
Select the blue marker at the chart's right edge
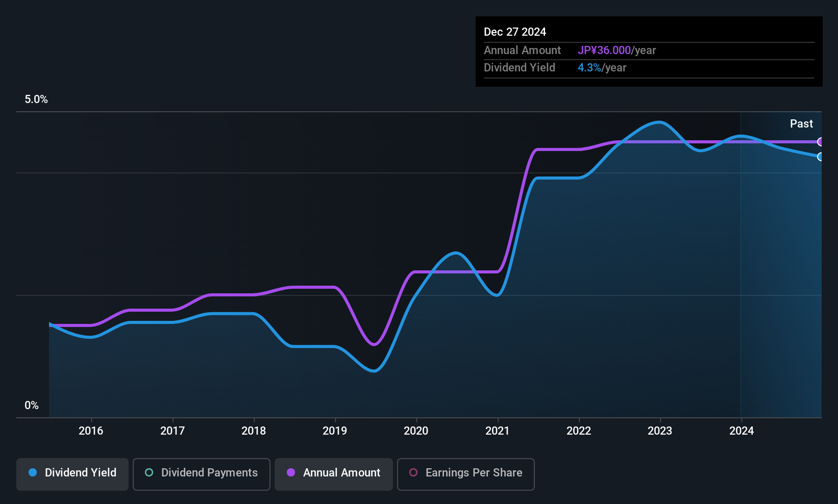pos(820,157)
